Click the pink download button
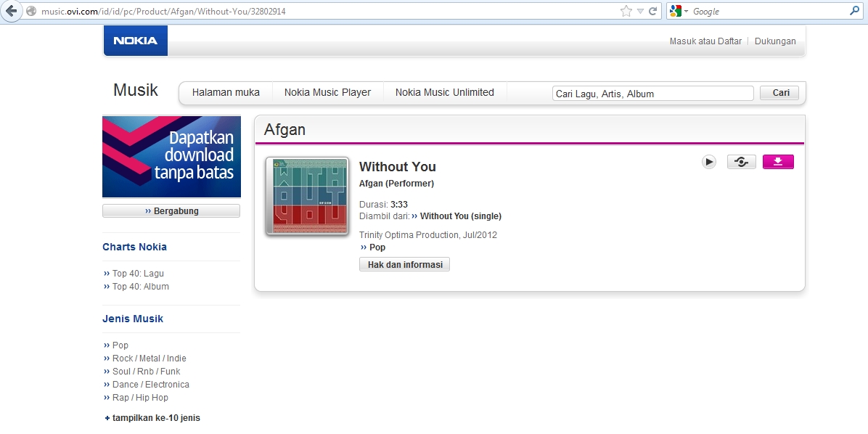Viewport: 868px width, 434px height. 778,162
